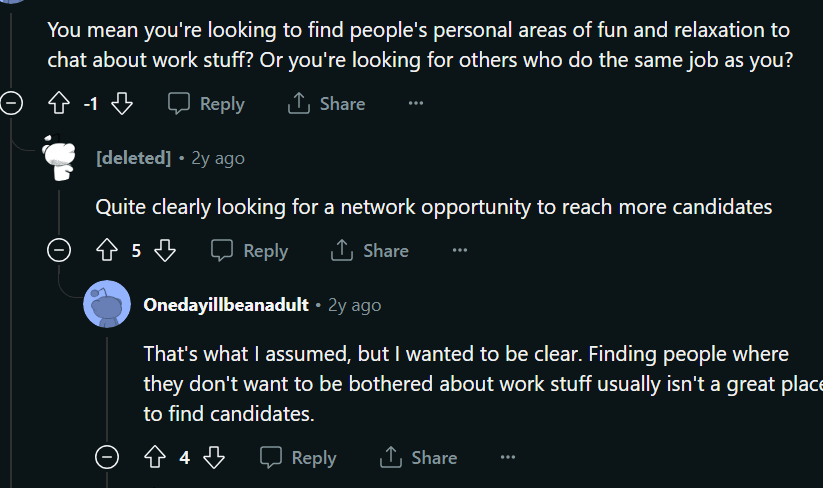Click the deleted user's avatar
823x488 pixels.
[x=59, y=158]
